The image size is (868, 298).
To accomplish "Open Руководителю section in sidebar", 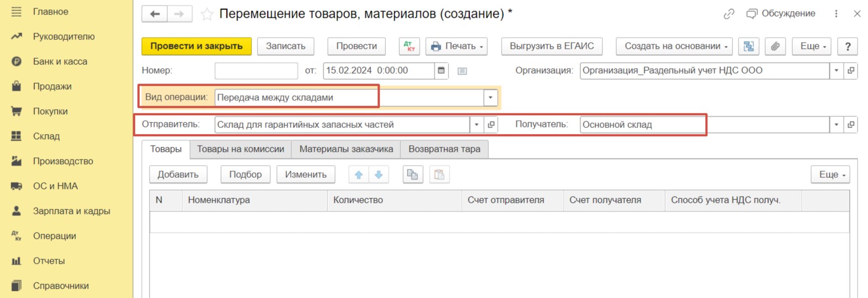I will pyautogui.click(x=64, y=37).
